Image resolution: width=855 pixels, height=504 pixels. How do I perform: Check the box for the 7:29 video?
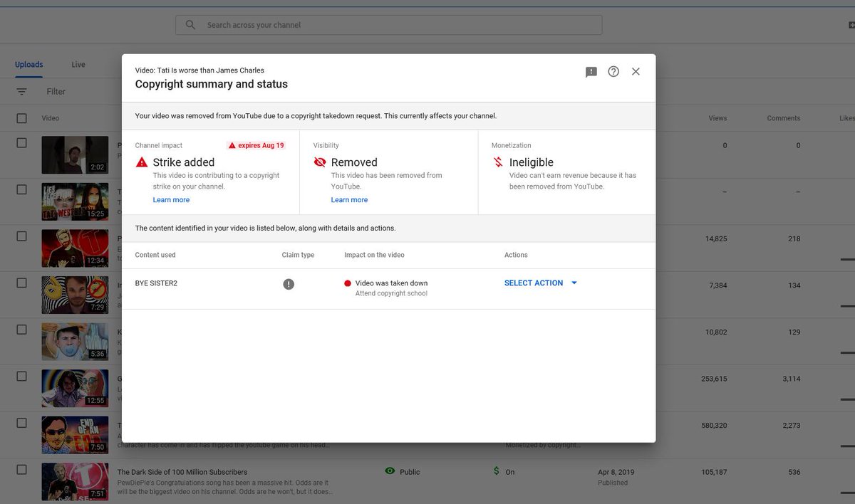point(22,283)
